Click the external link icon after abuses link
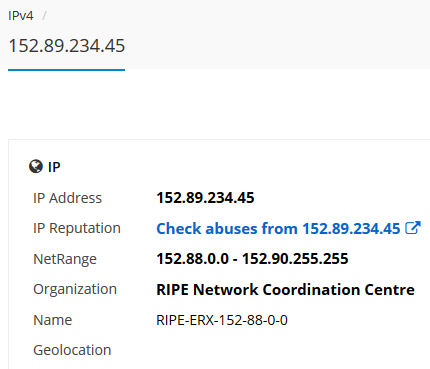430x369 pixels. point(413,228)
